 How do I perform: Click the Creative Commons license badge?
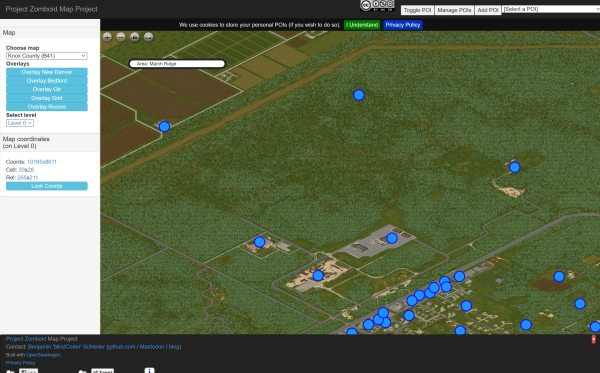[377, 5]
